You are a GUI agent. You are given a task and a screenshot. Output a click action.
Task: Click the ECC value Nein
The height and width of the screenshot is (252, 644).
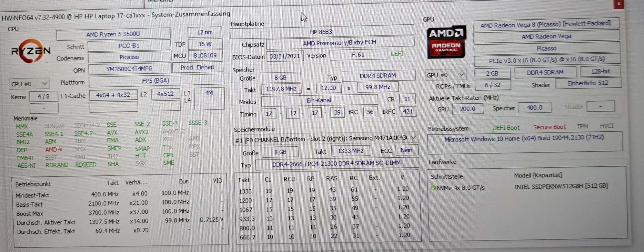pos(407,150)
